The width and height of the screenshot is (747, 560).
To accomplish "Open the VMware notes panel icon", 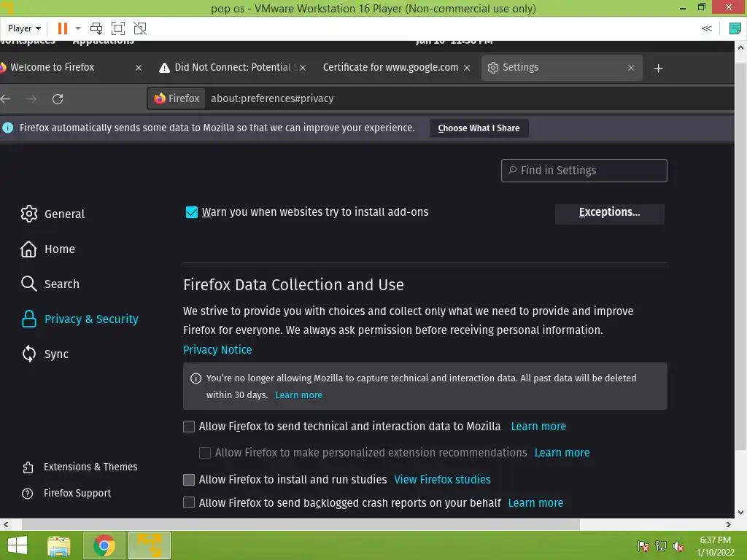I will (x=735, y=28).
